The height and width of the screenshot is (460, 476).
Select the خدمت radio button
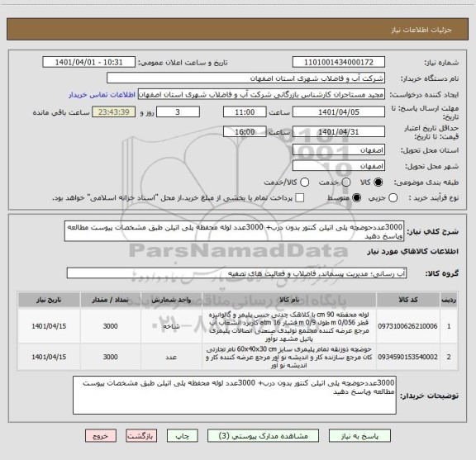tap(346, 182)
